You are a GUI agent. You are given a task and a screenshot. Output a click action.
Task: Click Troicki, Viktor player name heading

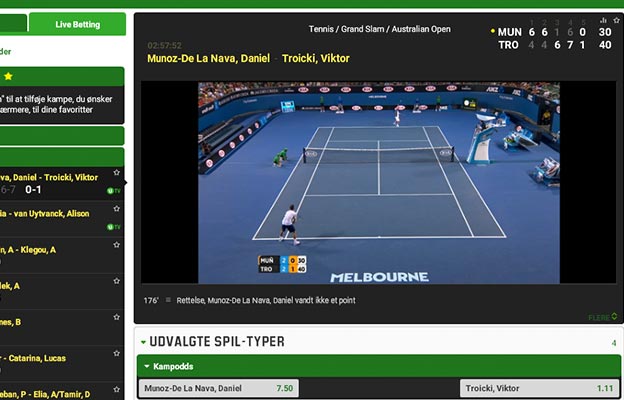316,59
